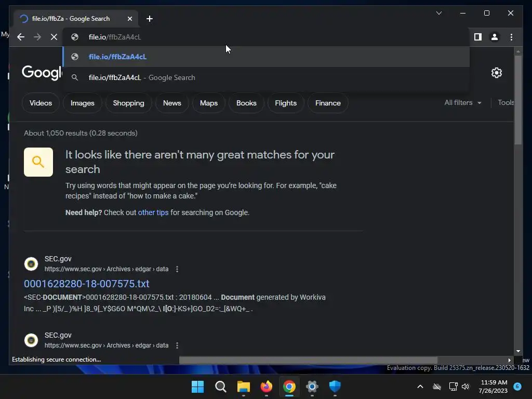Open the clock showing 11:59 AM
This screenshot has width=532, height=399.
[x=493, y=387]
